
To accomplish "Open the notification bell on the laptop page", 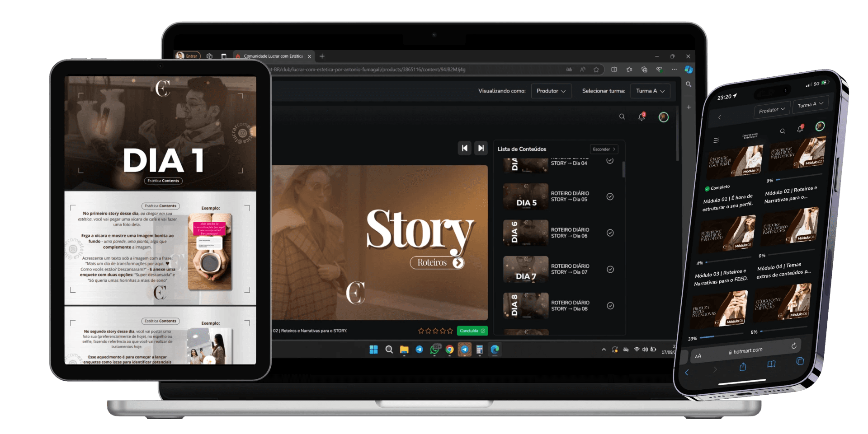I will click(642, 117).
